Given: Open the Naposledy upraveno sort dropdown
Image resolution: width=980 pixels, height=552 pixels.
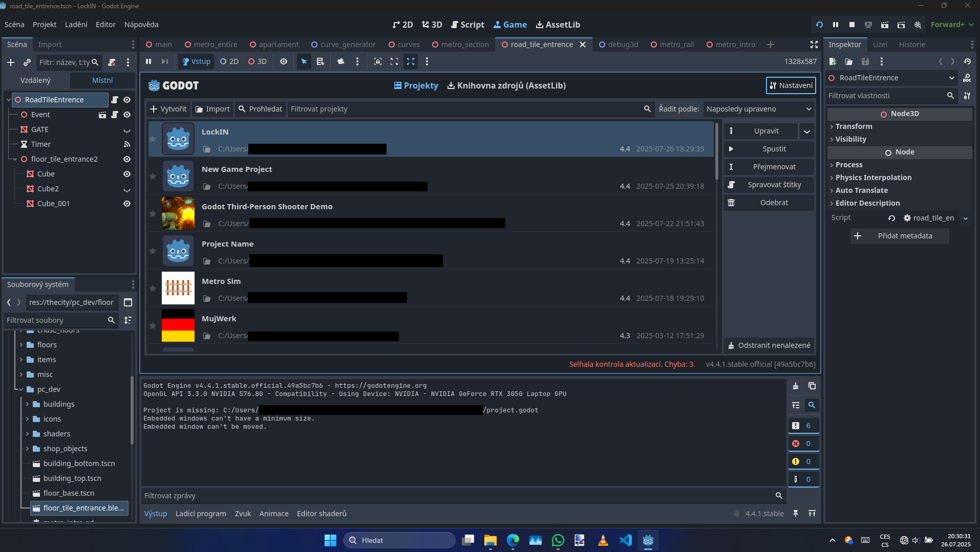Looking at the screenshot, I should [758, 109].
